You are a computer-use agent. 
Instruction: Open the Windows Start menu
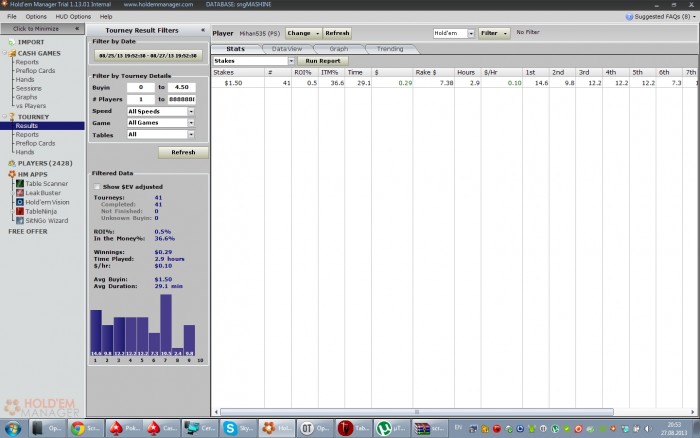[12, 429]
